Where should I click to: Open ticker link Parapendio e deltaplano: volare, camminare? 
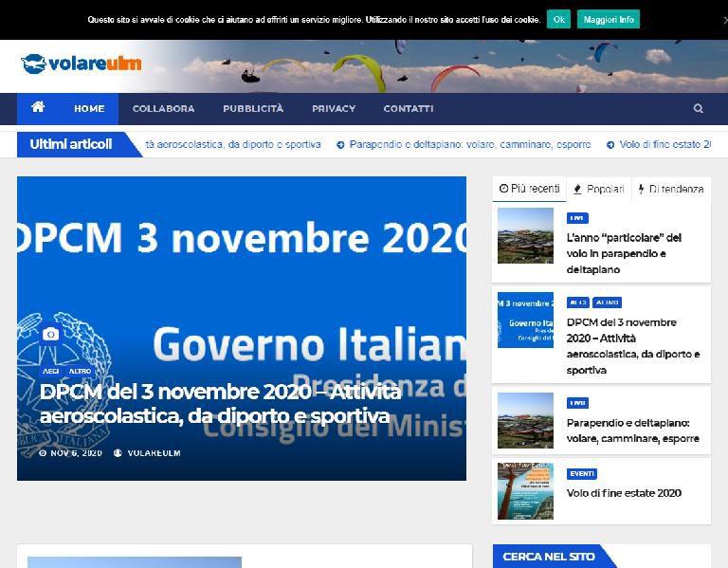coord(470,144)
